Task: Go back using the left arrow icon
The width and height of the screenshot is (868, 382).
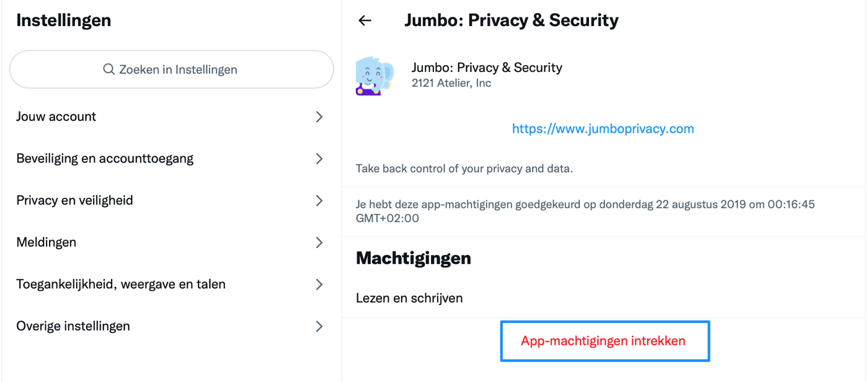Action: 365,20
